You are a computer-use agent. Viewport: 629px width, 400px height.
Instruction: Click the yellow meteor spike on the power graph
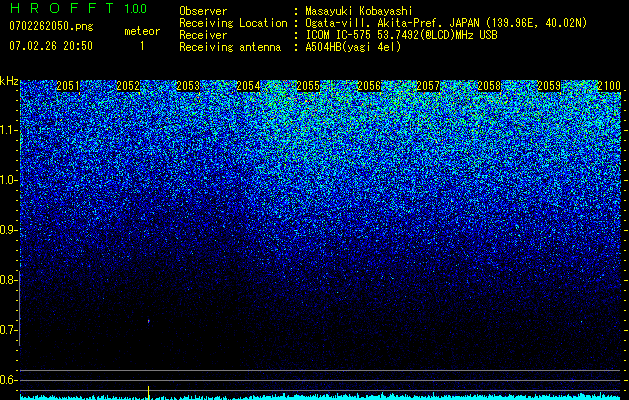pyautogui.click(x=149, y=393)
